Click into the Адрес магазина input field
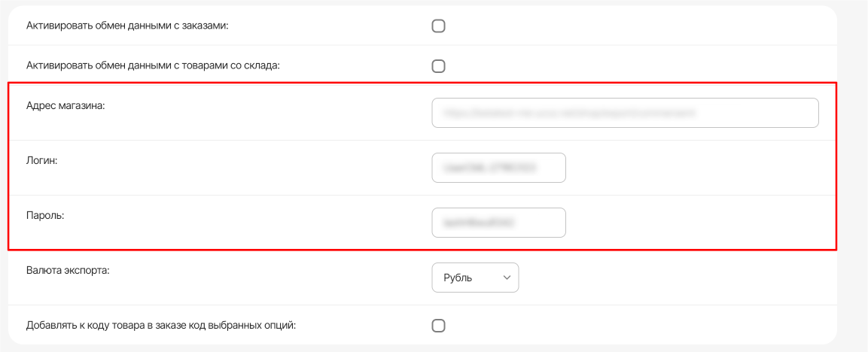 click(x=625, y=113)
